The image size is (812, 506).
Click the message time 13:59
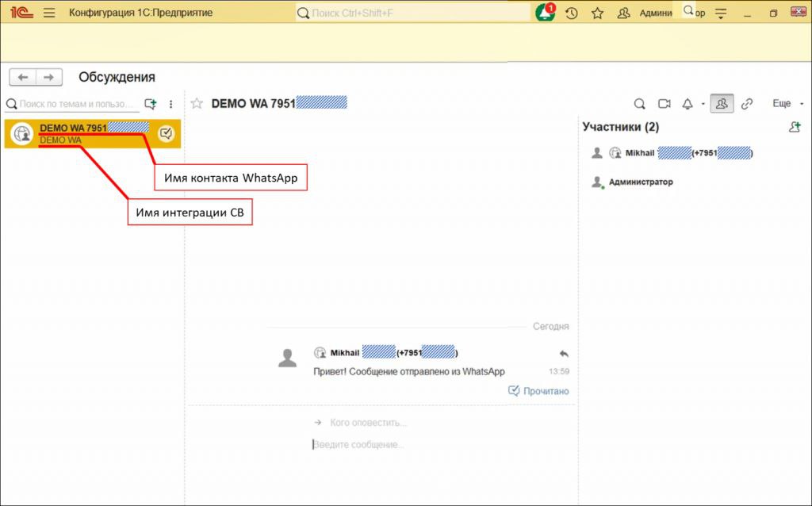(559, 371)
